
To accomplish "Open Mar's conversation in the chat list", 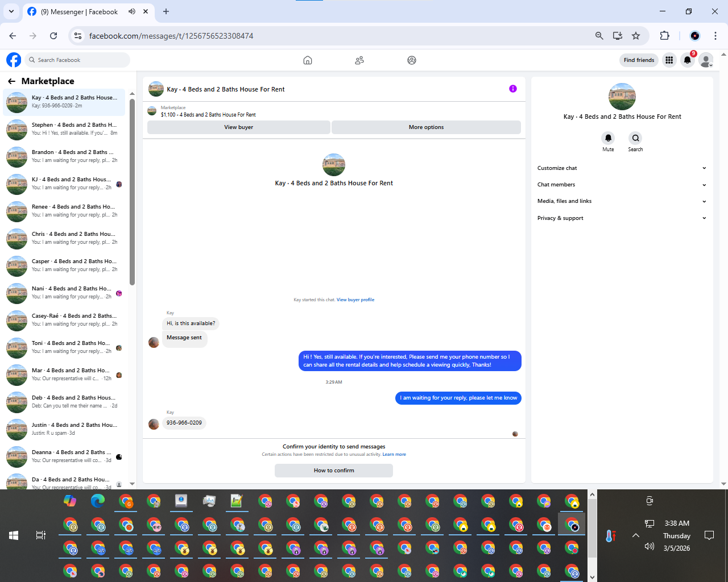I will click(64, 375).
